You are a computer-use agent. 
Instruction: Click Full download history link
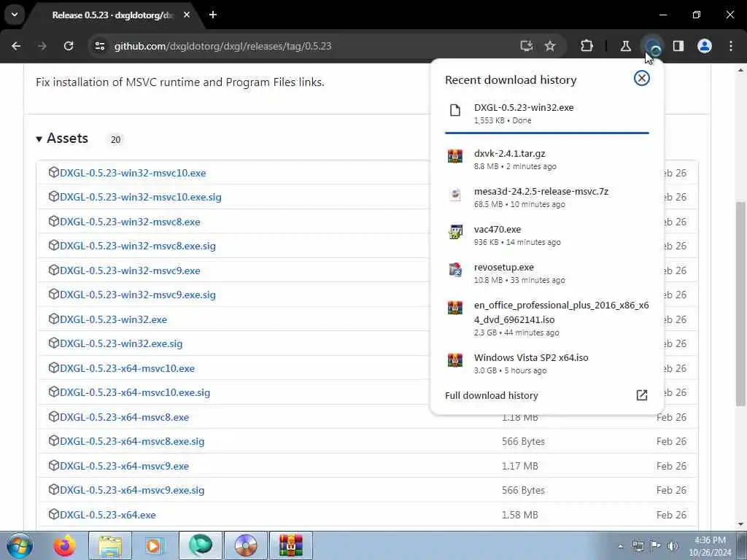(x=491, y=395)
